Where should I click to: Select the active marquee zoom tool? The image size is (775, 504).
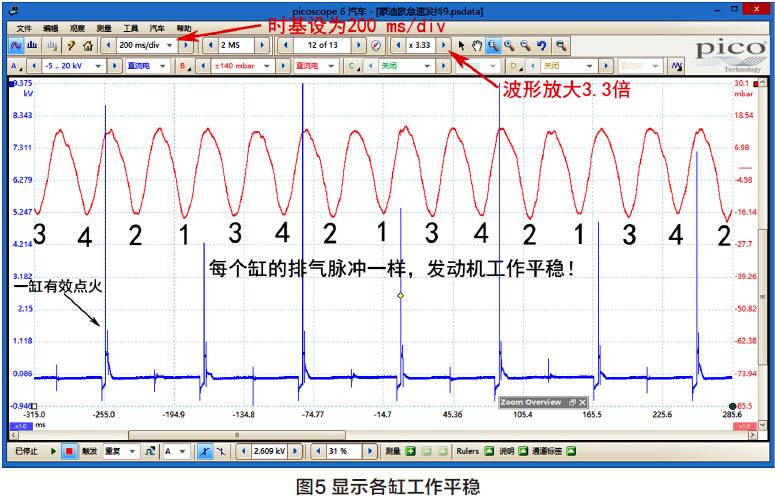click(493, 45)
